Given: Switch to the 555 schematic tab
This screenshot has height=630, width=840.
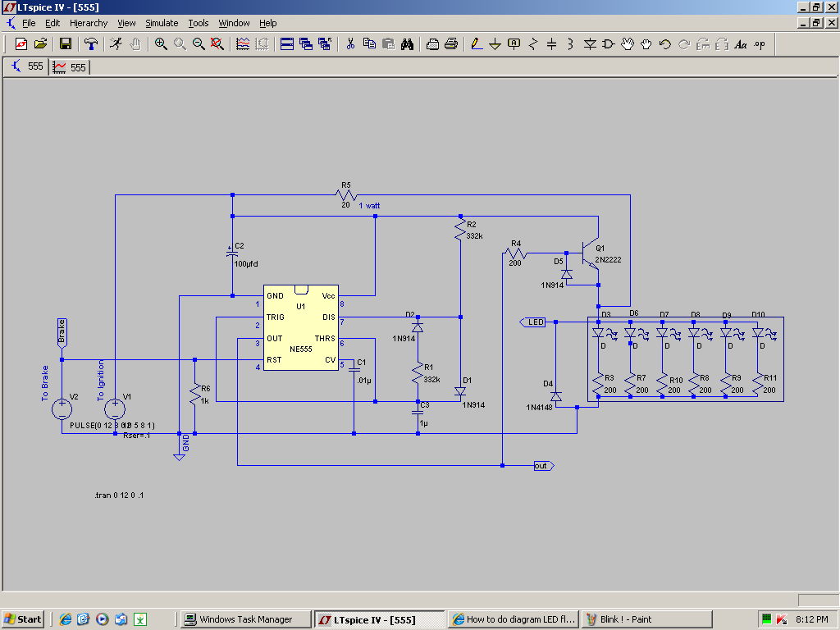Looking at the screenshot, I should coord(27,66).
